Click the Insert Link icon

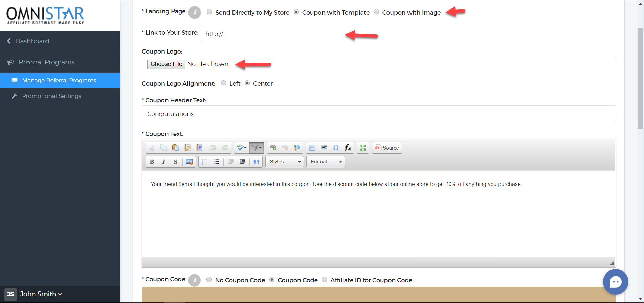click(273, 148)
